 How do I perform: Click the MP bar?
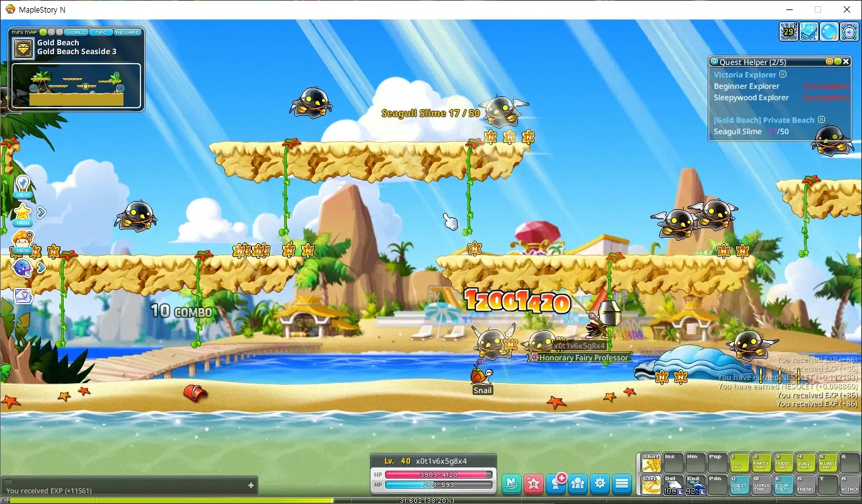pos(439,484)
